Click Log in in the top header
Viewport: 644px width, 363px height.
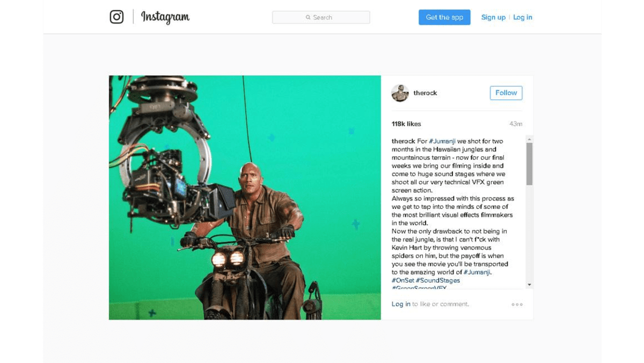click(522, 17)
